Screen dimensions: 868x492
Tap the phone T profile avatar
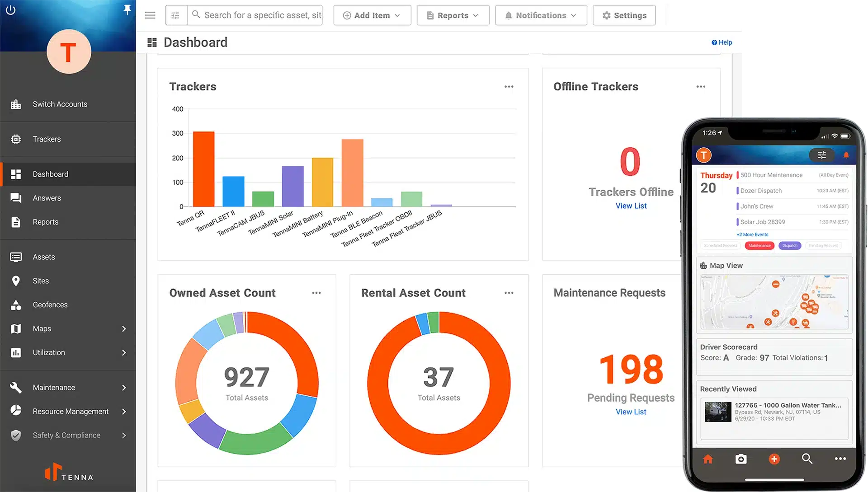point(704,155)
